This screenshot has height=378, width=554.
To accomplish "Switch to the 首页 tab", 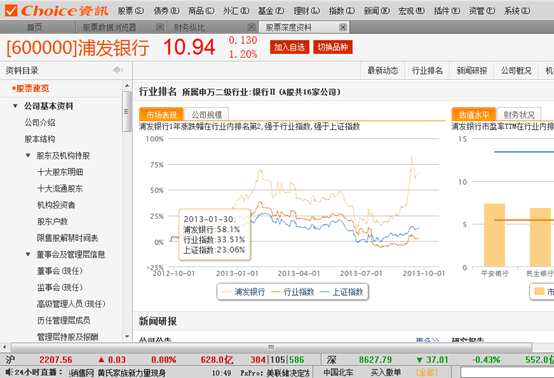I will [x=35, y=27].
